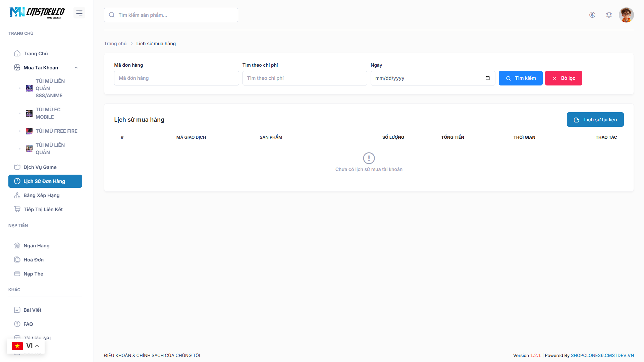The height and width of the screenshot is (362, 644).
Task: Focus the Mã đơn hàng input field
Action: [x=176, y=78]
